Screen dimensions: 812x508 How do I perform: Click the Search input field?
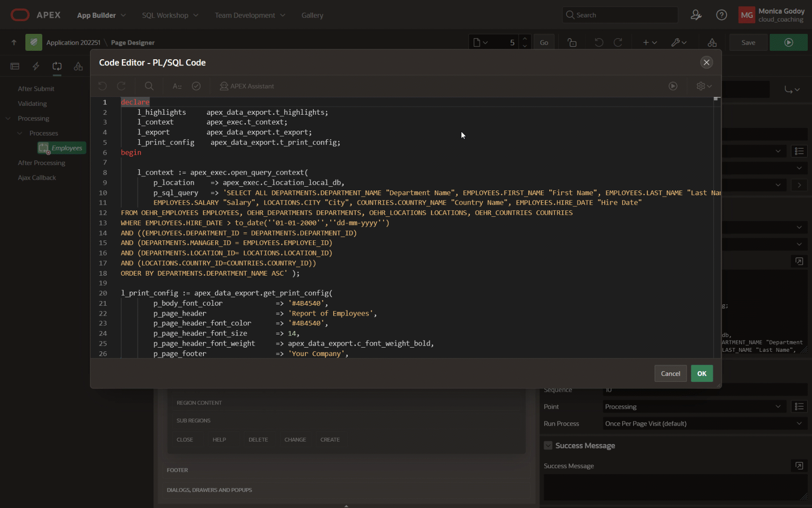620,15
